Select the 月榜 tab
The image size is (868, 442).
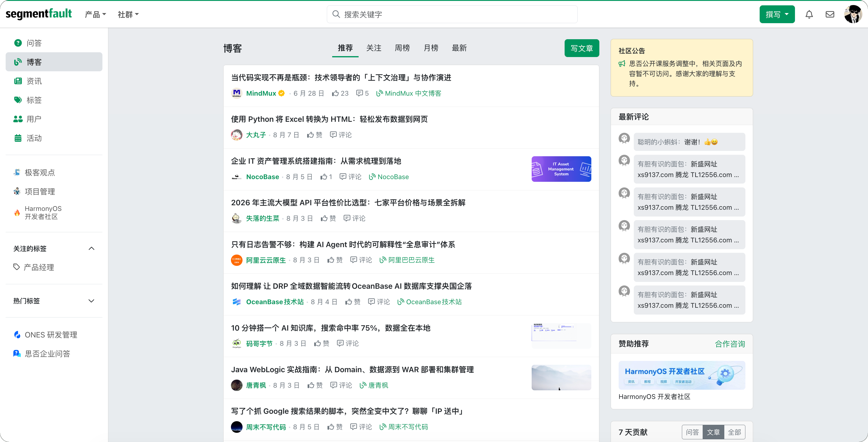pyautogui.click(x=431, y=48)
